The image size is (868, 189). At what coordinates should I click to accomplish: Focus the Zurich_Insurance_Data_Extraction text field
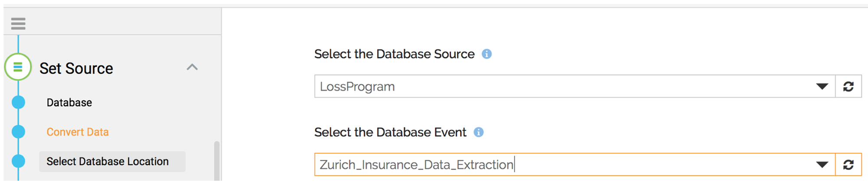point(564,165)
